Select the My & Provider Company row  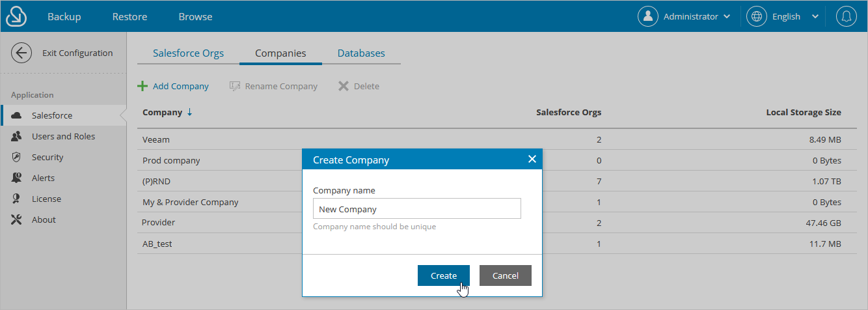pyautogui.click(x=497, y=202)
